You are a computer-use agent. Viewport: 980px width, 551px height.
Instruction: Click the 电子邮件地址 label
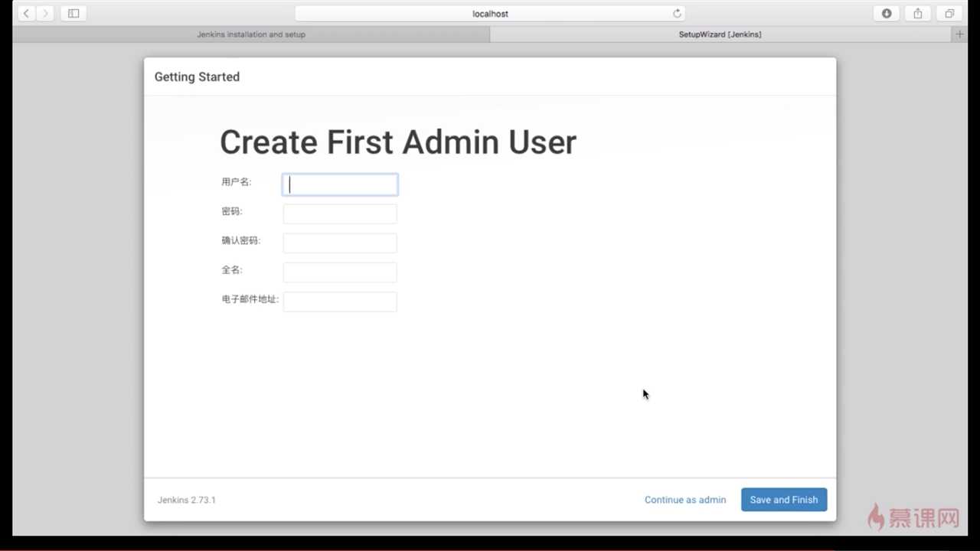250,299
